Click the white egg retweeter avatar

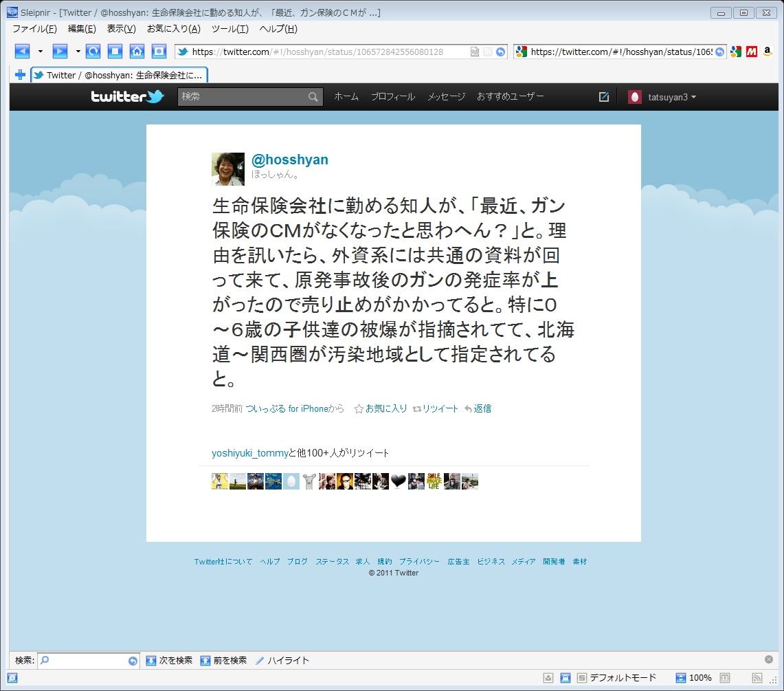pos(291,481)
